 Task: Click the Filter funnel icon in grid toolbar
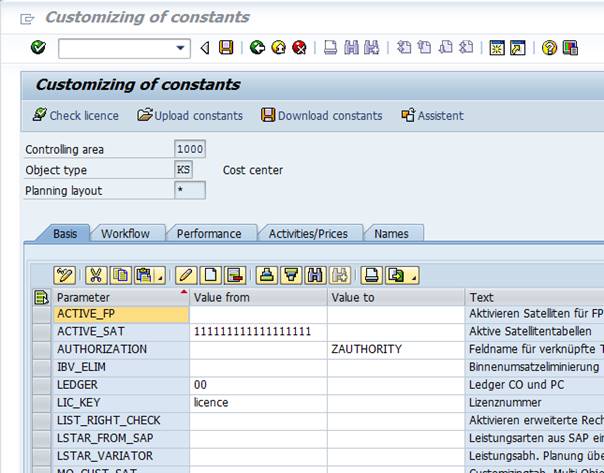[x=292, y=275]
